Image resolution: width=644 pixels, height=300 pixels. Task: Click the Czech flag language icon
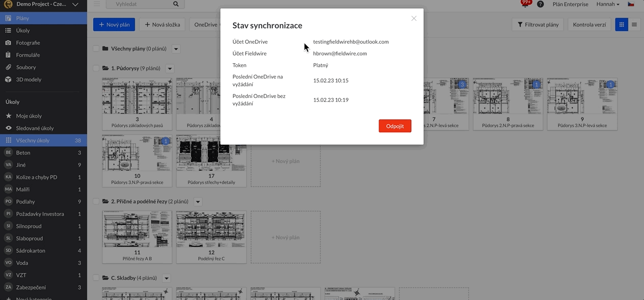pos(631,4)
